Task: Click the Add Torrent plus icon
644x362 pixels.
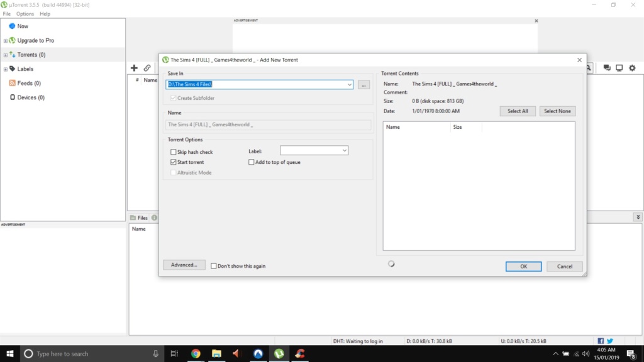Action: pos(134,68)
